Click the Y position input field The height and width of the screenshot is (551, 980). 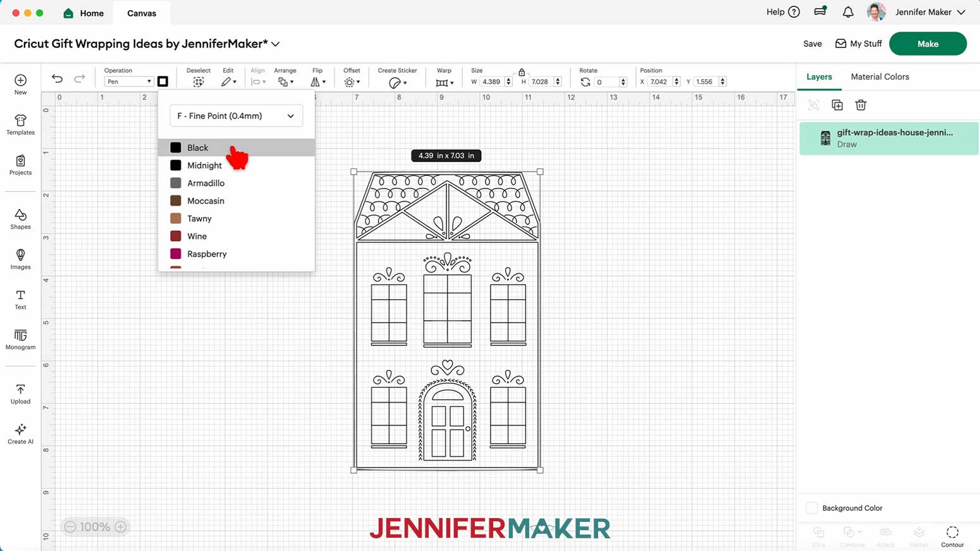(x=706, y=82)
